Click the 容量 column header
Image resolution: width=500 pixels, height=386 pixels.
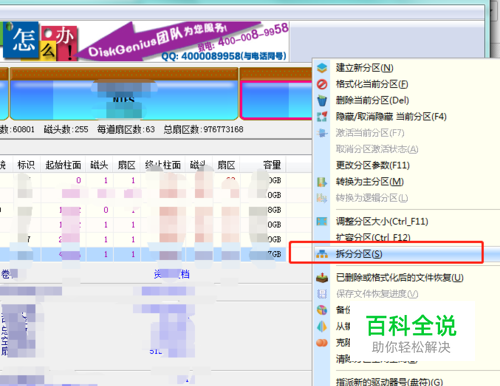[271, 165]
